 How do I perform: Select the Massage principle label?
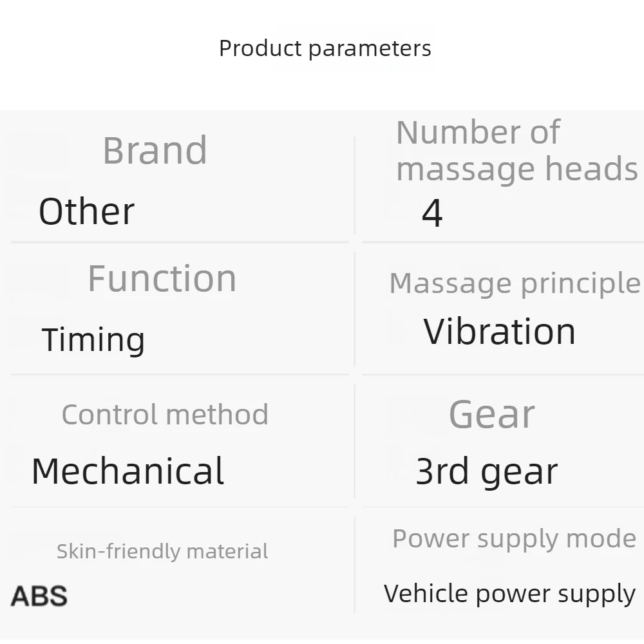pos(515,284)
